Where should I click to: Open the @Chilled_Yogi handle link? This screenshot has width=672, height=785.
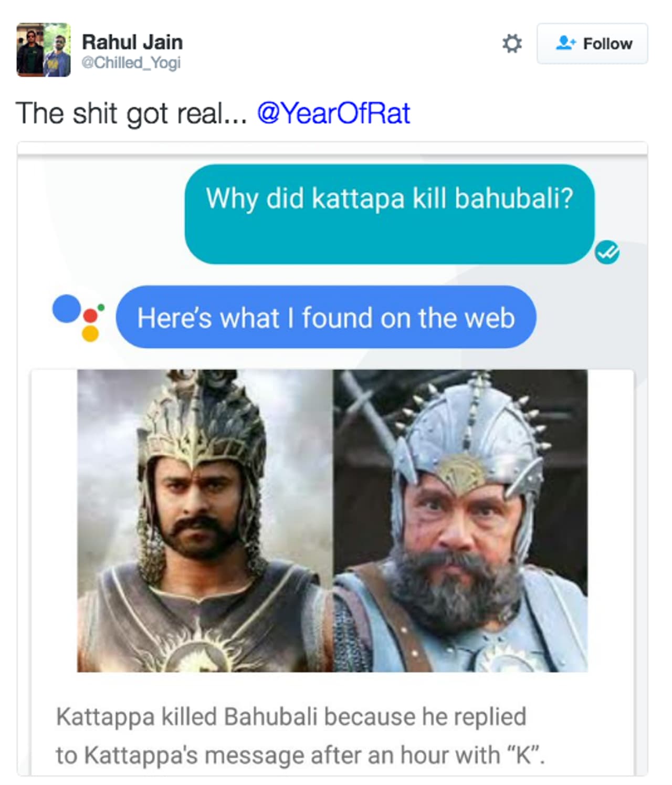coord(131,62)
